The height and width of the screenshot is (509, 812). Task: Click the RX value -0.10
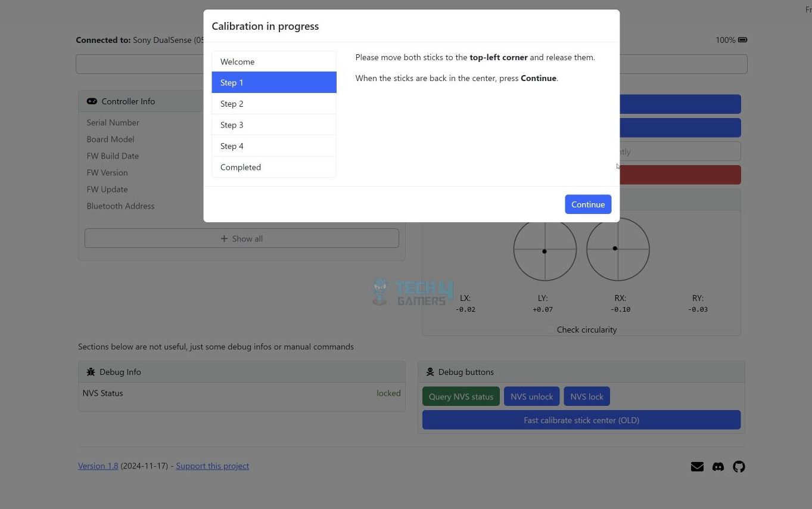point(620,309)
